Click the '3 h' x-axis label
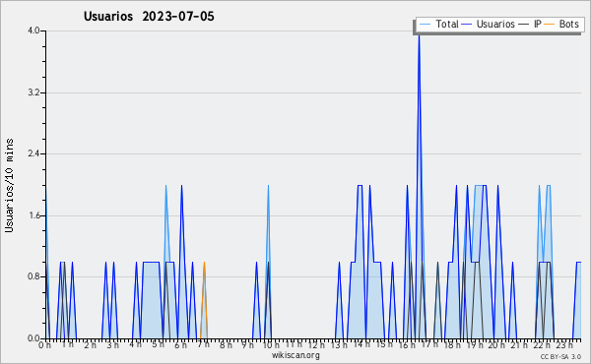The width and height of the screenshot is (591, 364). (112, 344)
